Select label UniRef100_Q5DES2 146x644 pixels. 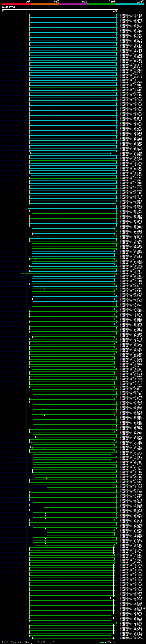(x=131, y=459)
